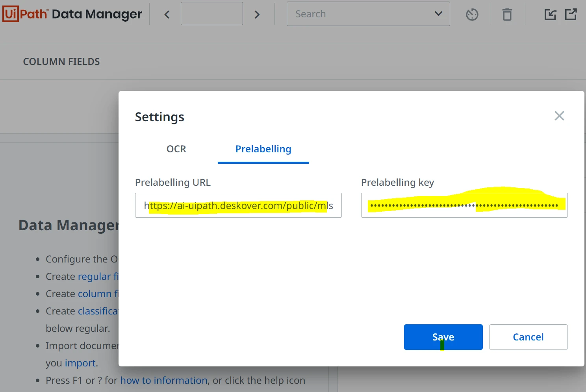Click the 'Settings' dialog title
The width and height of the screenshot is (586, 392).
pyautogui.click(x=159, y=117)
